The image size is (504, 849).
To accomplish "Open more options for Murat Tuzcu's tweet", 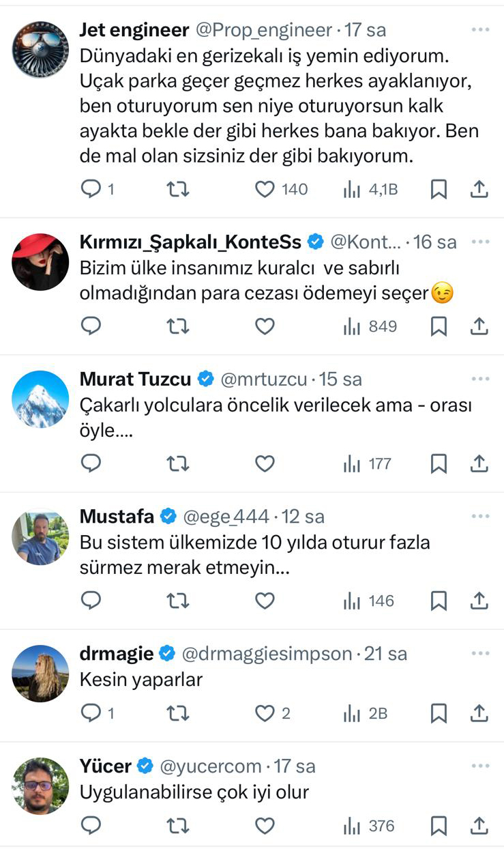I will click(480, 379).
